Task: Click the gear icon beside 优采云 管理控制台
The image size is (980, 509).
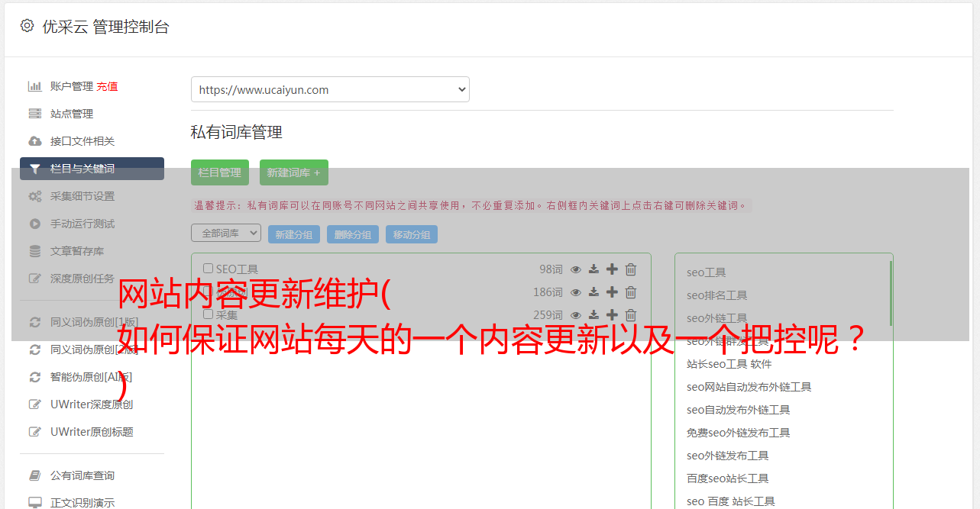Action: click(27, 26)
